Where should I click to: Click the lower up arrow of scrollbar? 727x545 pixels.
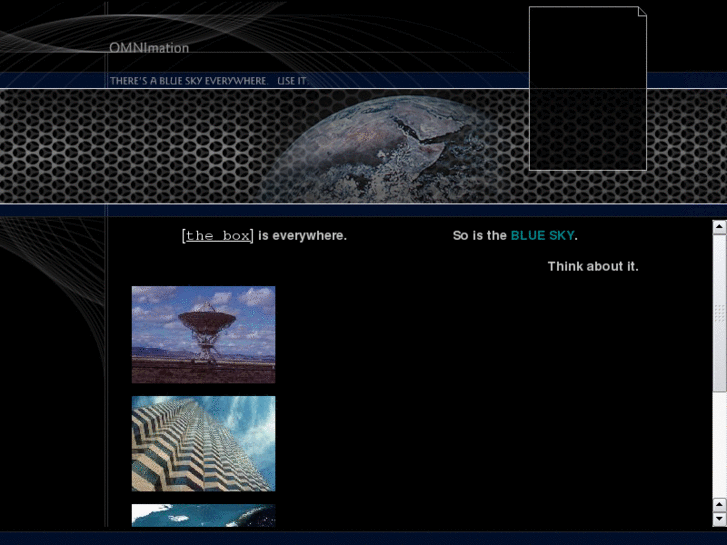719,505
